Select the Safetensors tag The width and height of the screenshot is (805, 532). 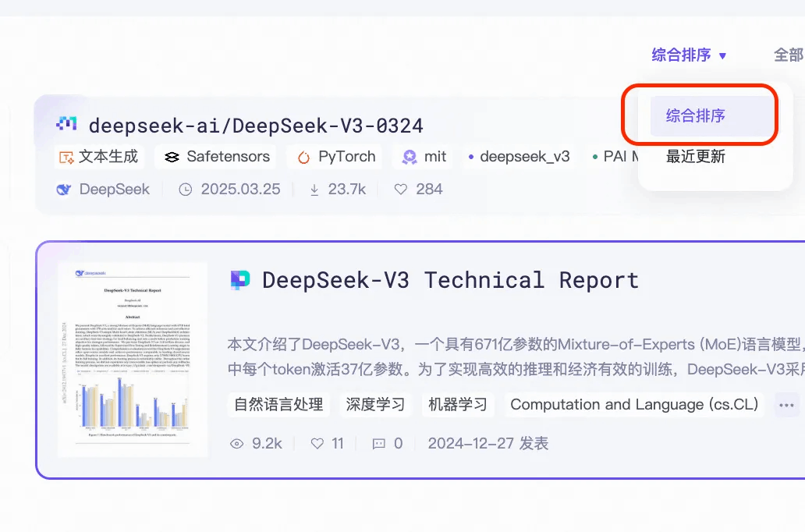coord(216,157)
